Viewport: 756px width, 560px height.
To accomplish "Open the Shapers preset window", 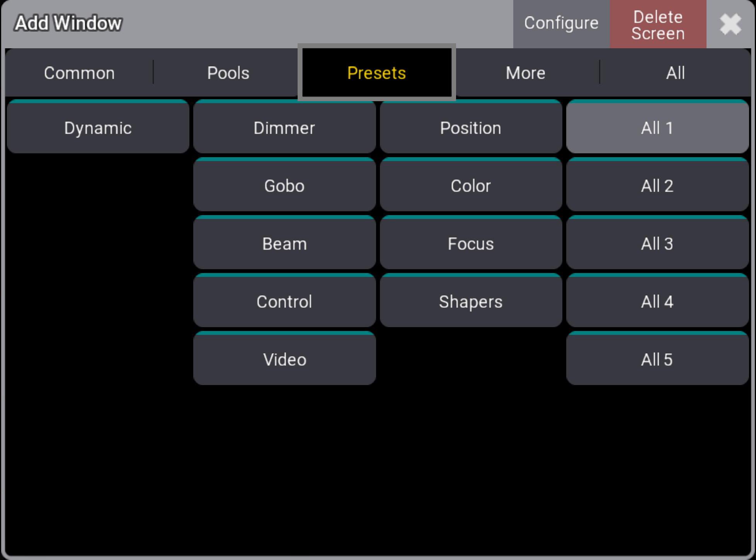I will click(470, 301).
